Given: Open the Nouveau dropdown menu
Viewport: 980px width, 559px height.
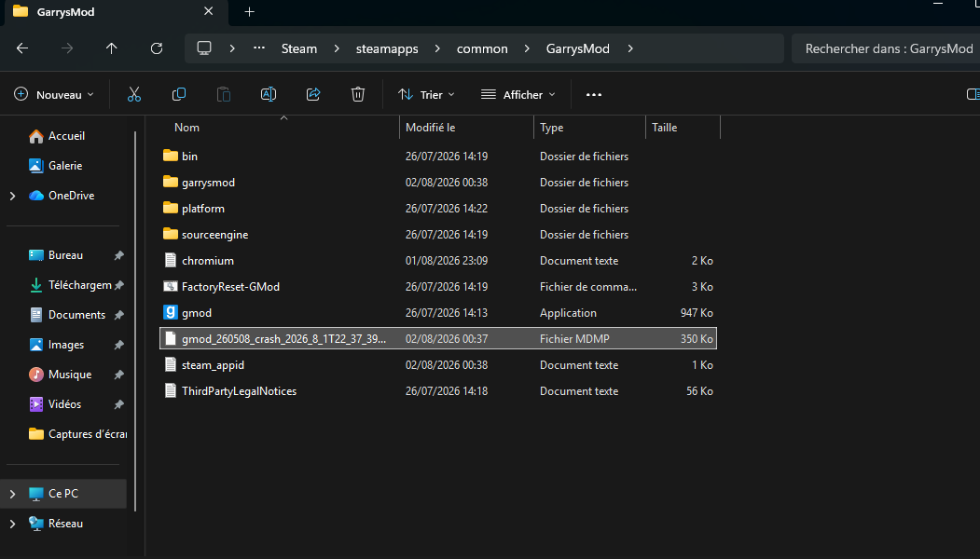Looking at the screenshot, I should [54, 94].
